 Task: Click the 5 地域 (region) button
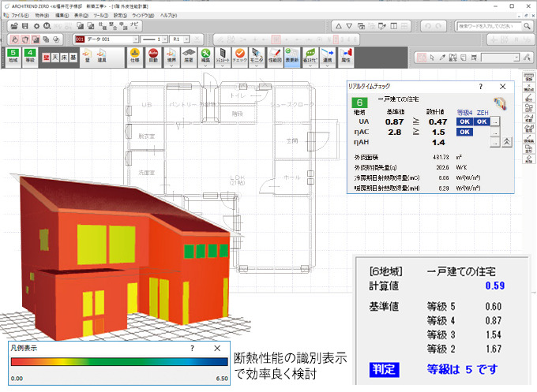13,57
